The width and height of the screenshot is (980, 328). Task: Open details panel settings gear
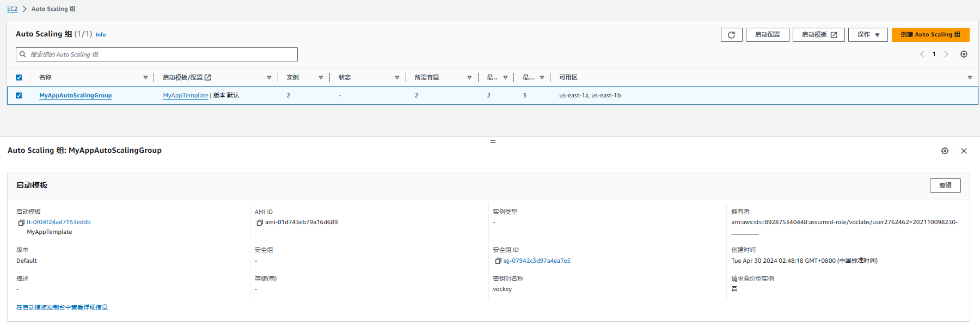(945, 151)
